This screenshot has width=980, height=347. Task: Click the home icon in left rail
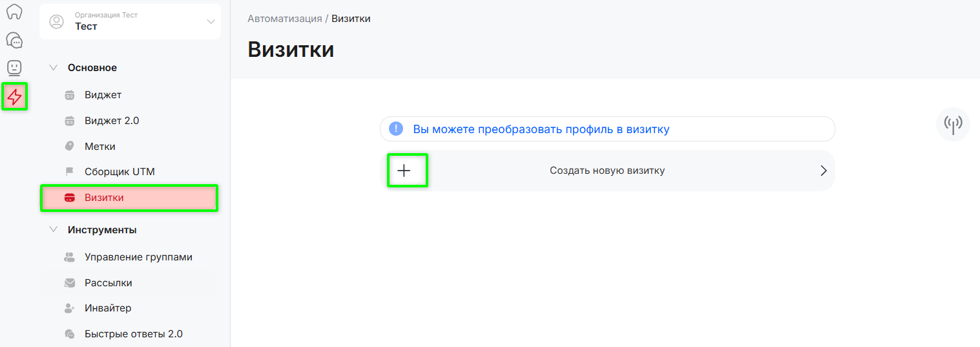pos(14,12)
